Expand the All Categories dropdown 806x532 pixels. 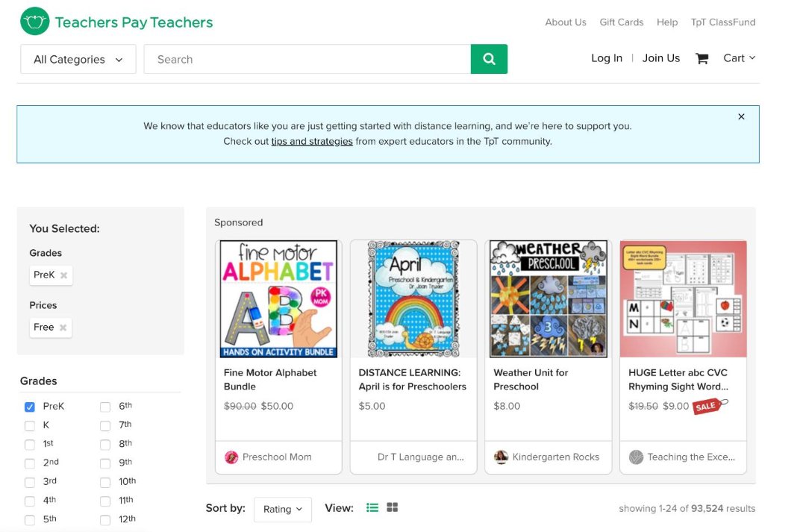[x=78, y=60]
